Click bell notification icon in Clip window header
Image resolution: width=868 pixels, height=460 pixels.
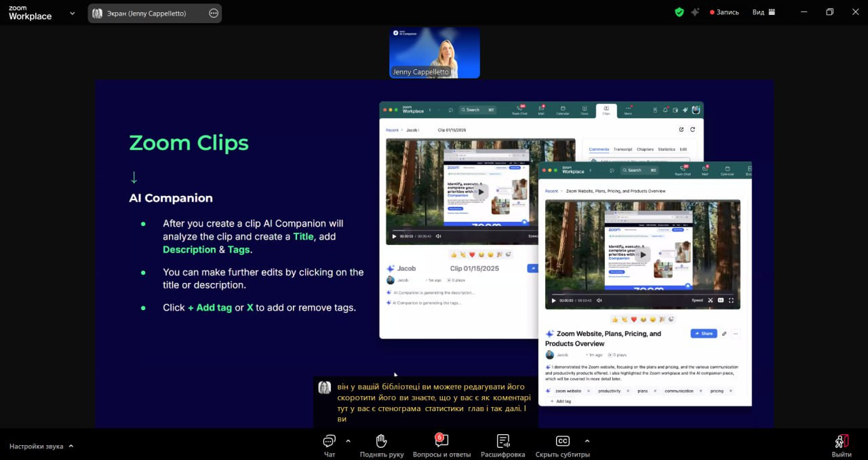[665, 110]
